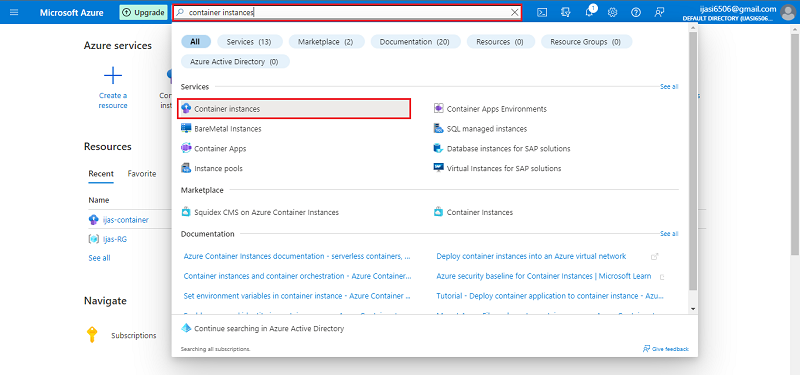The width and height of the screenshot is (800, 375).
Task: Open the Feedback icon in header
Action: [660, 13]
